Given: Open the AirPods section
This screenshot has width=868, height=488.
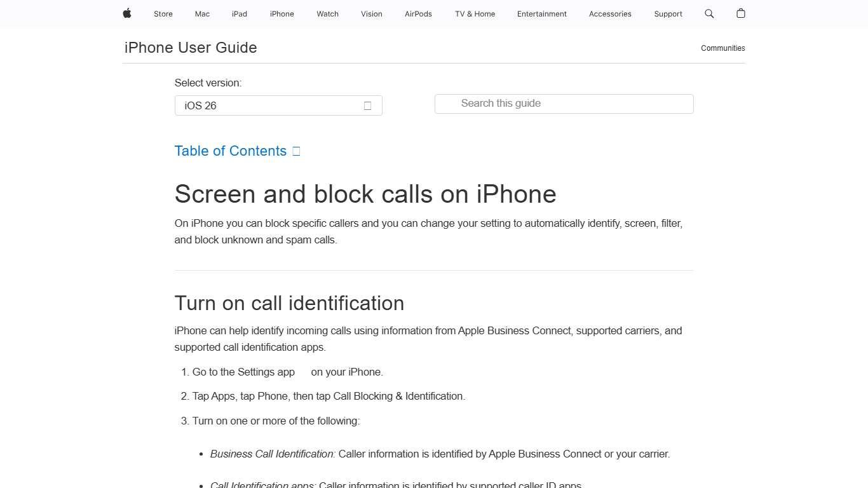Looking at the screenshot, I should coord(418,13).
